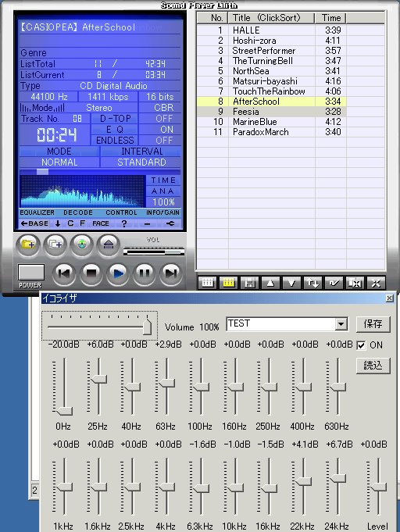The width and height of the screenshot is (400, 532).
Task: Click the 0Hz band slider handle
Action: [x=64, y=411]
